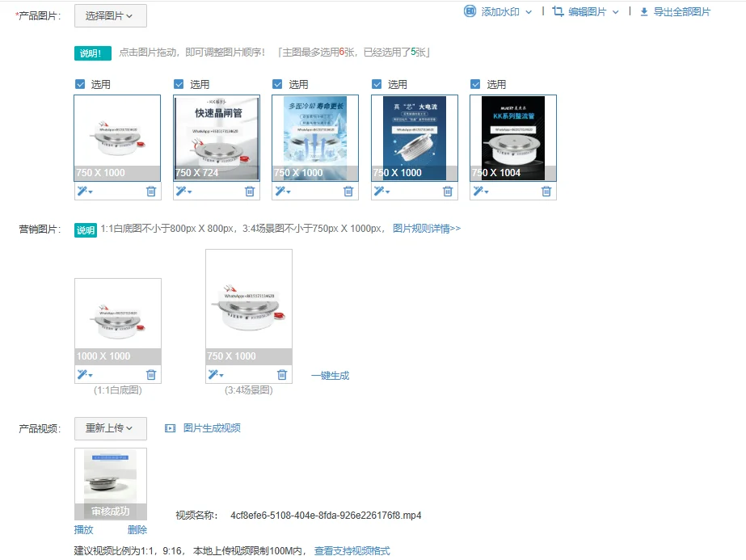The height and width of the screenshot is (560, 746).
Task: Open the 选择图片 dropdown
Action: click(111, 15)
